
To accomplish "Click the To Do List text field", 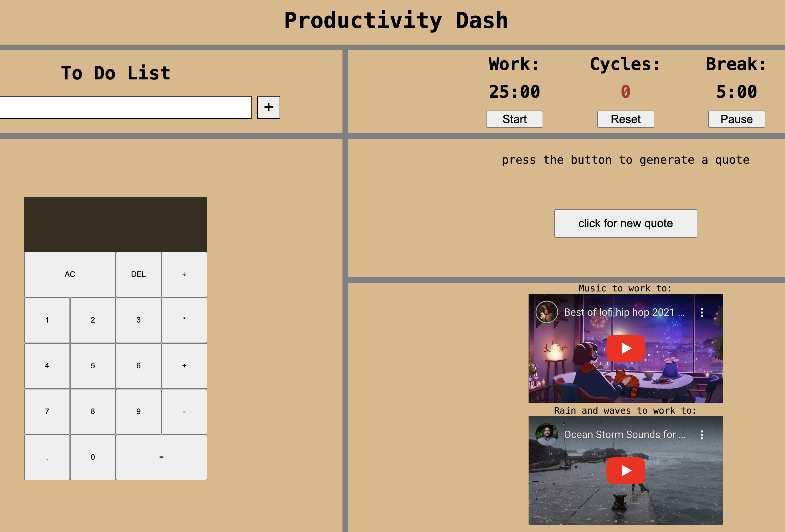I will (125, 107).
